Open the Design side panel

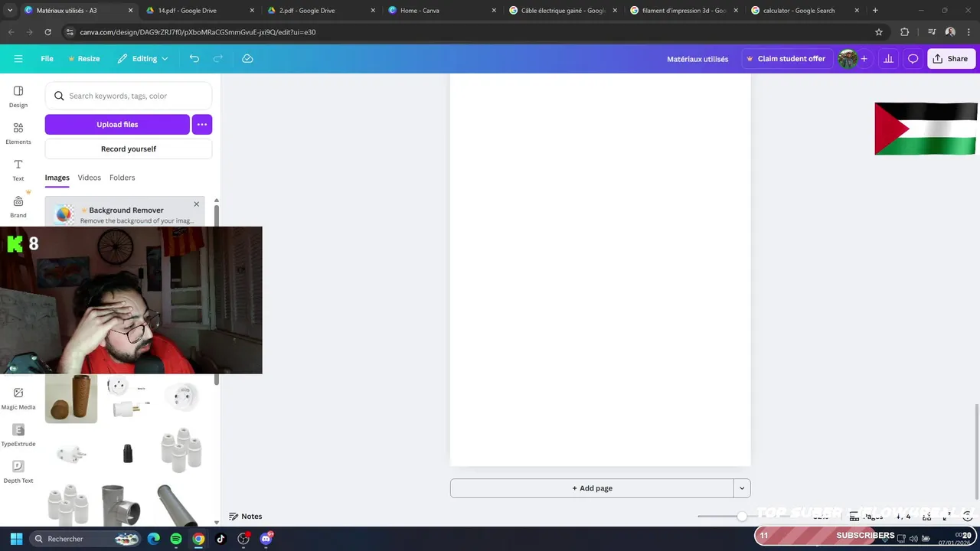click(18, 96)
